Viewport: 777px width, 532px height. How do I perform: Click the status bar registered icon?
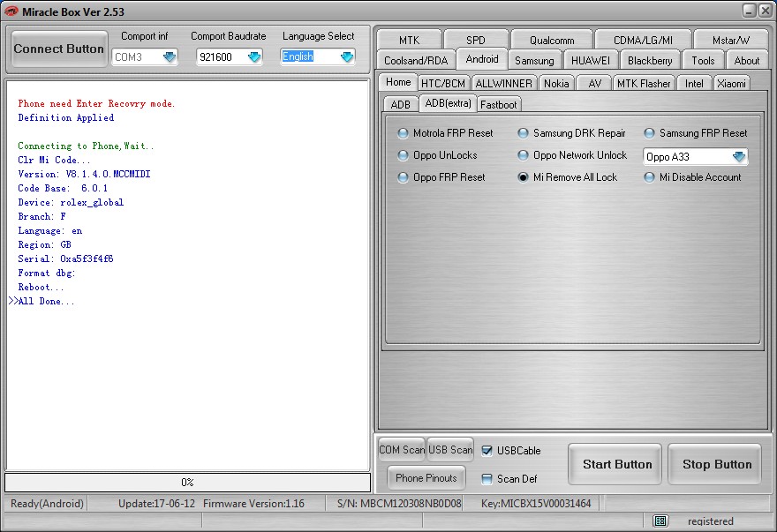pos(660,521)
